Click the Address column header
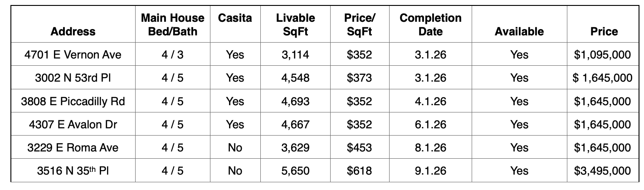The image size is (644, 190). [x=73, y=31]
